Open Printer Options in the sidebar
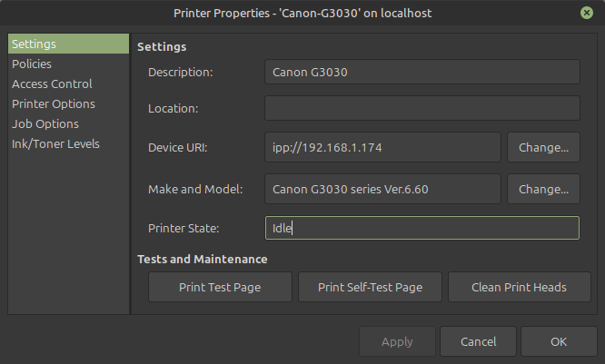The height and width of the screenshot is (364, 605). tap(54, 104)
